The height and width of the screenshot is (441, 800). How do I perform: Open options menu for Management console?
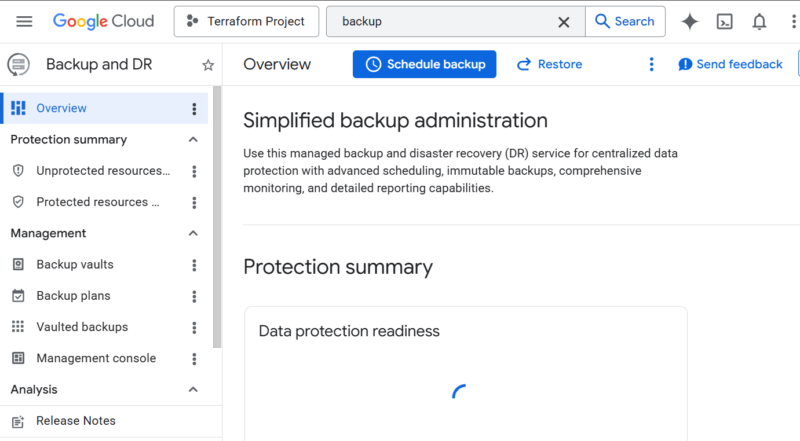click(194, 359)
